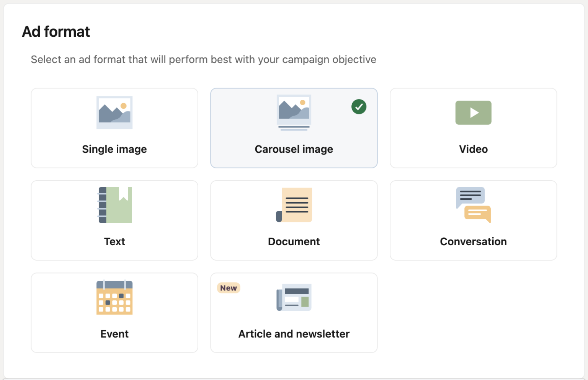
Task: Choose the Video ad format card
Action: [473, 128]
